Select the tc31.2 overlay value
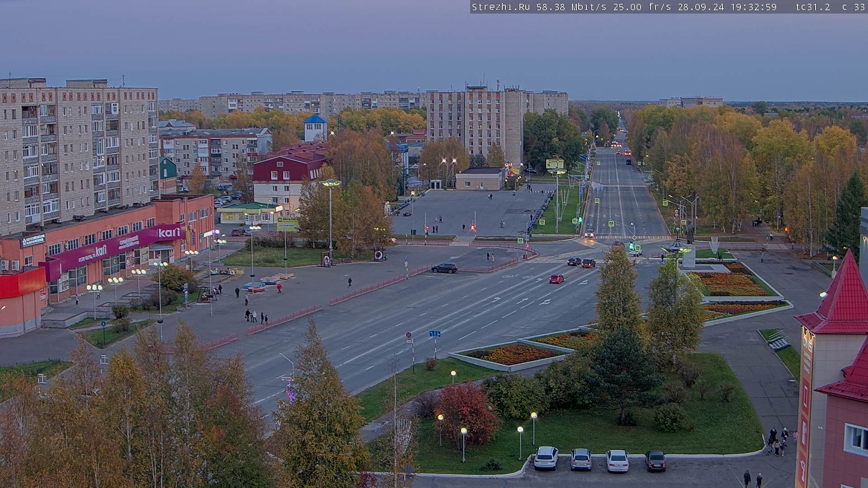868x488 pixels. 813,7
